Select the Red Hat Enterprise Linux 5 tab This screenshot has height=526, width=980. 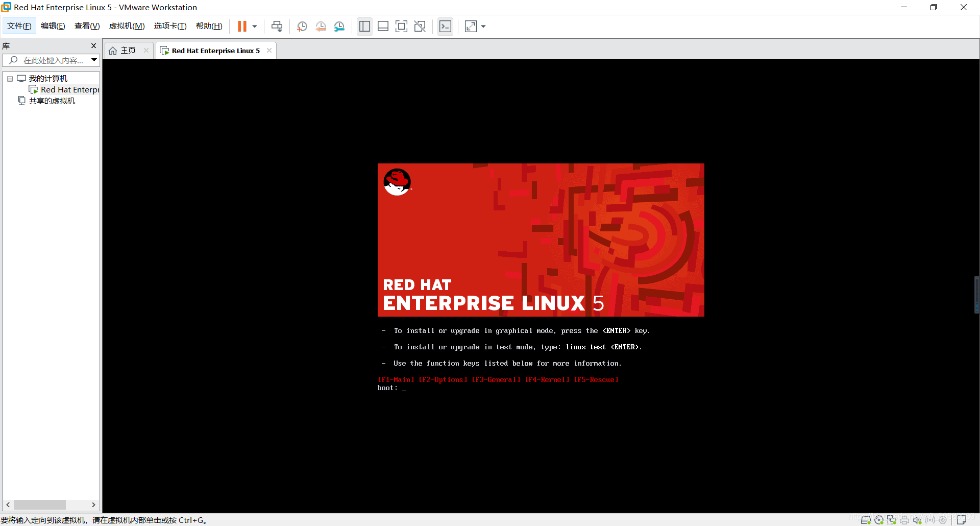tap(215, 51)
